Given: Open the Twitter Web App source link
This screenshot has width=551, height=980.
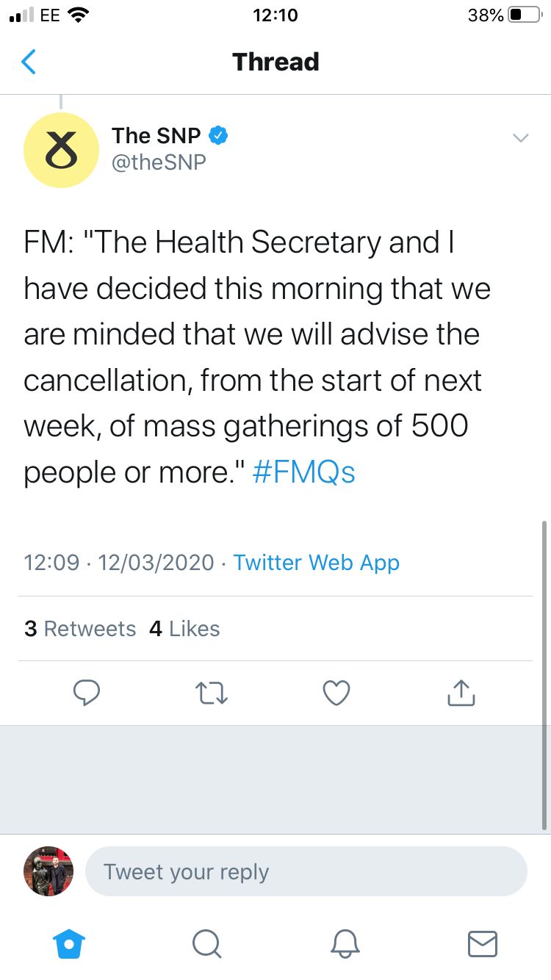Looking at the screenshot, I should pyautogui.click(x=316, y=563).
